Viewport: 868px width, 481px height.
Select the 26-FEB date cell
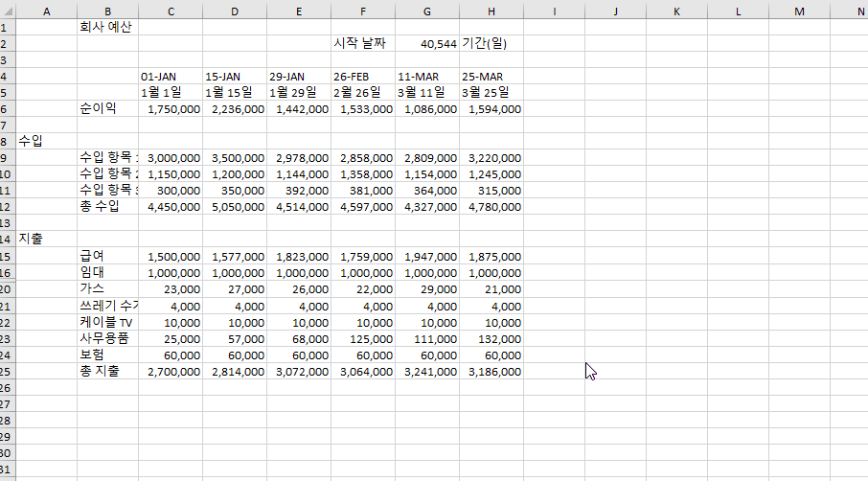tap(363, 77)
